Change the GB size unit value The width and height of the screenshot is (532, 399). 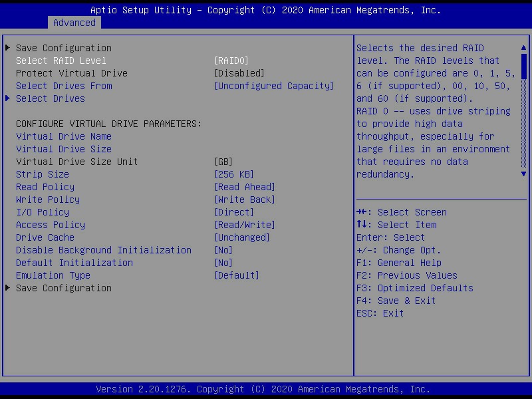(x=223, y=162)
